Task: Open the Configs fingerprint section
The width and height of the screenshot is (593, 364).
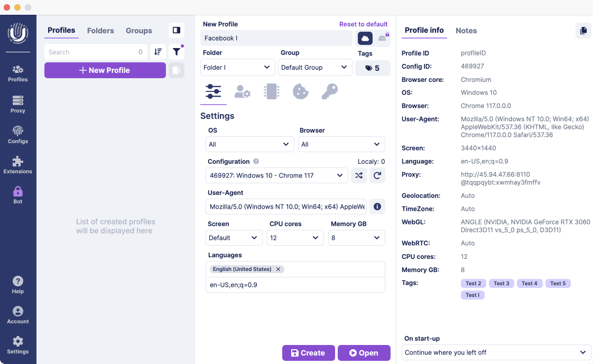Action: coord(18,135)
